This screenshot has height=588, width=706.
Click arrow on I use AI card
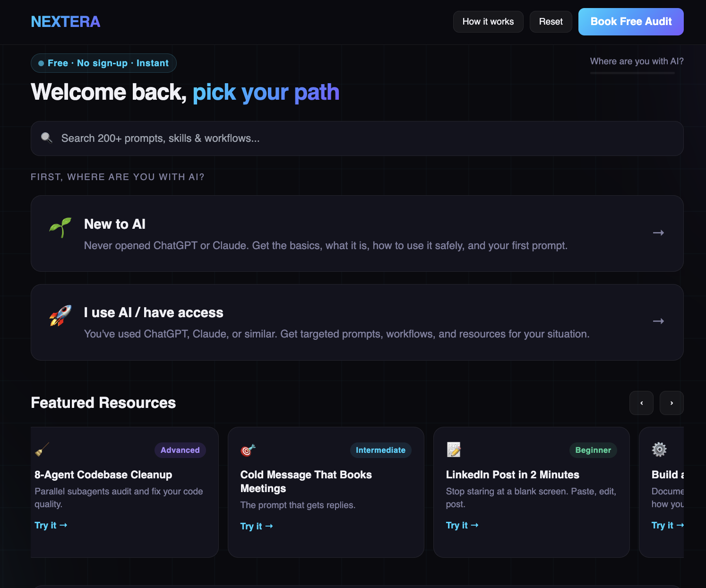[x=658, y=321]
